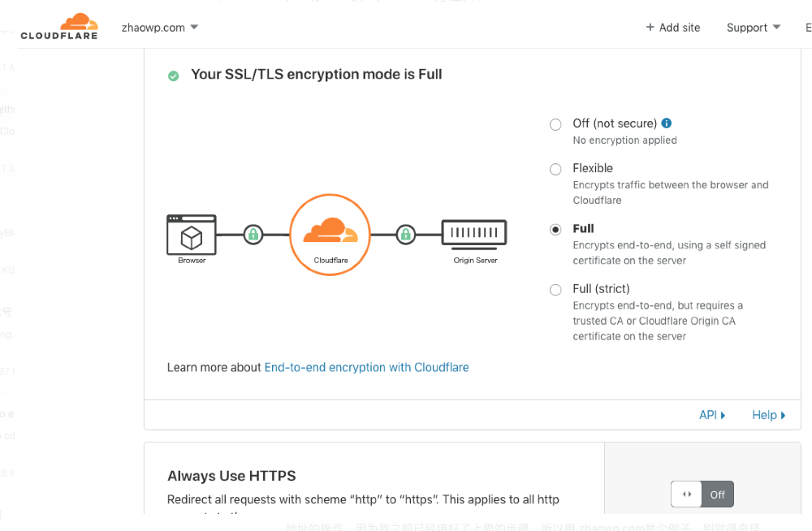Open the zhaowp.com site dropdown
Screen dimensions: 812x531
[160, 28]
